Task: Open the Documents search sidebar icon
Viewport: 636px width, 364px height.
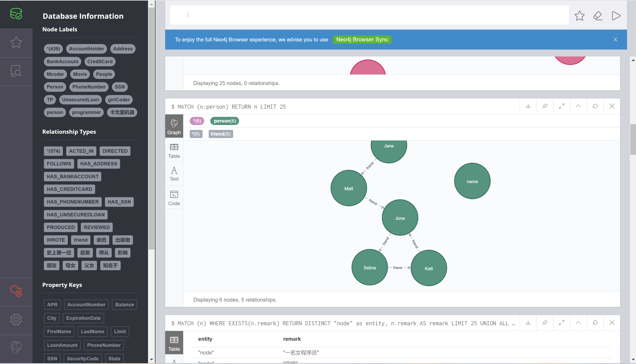Action: (x=16, y=71)
